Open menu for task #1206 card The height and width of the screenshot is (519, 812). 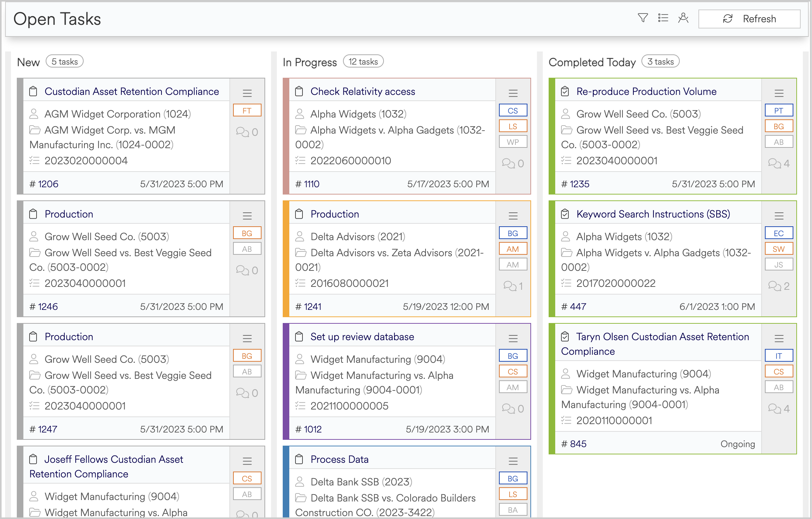247,93
